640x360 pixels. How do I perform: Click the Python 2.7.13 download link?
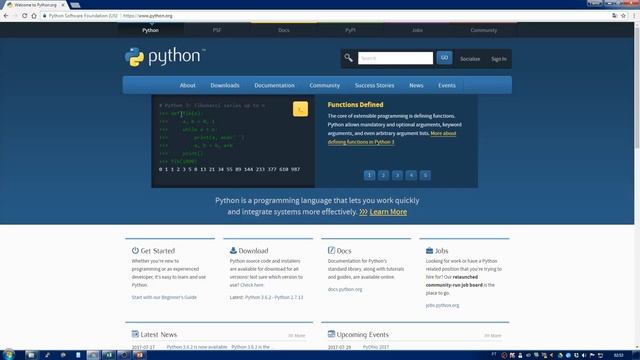tap(289, 297)
